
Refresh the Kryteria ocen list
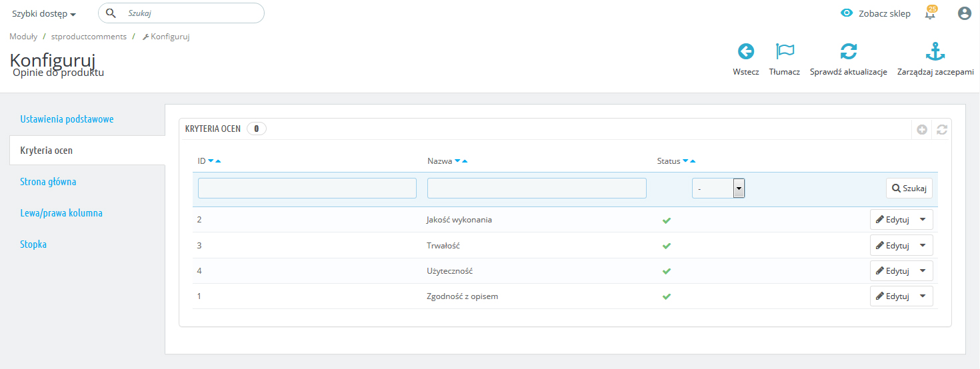[941, 130]
